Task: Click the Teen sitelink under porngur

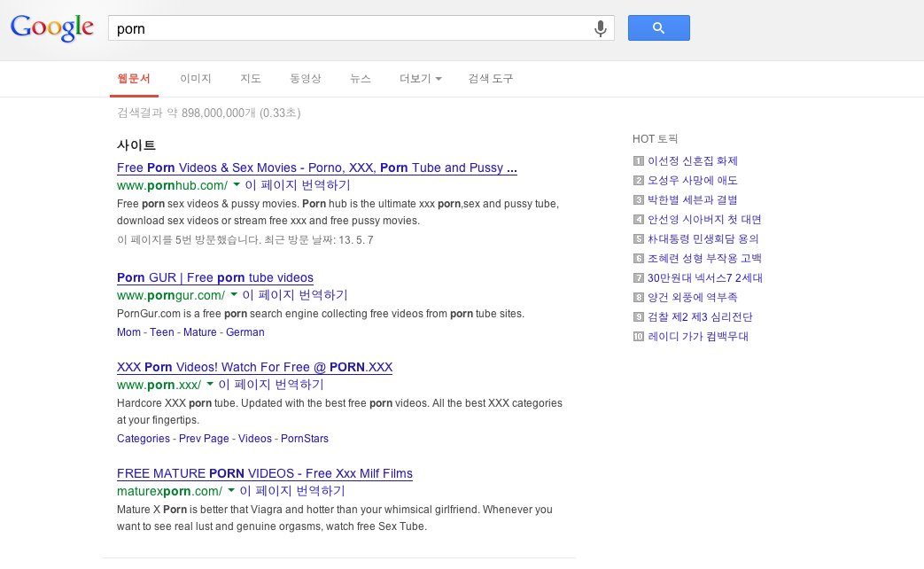Action: (162, 332)
